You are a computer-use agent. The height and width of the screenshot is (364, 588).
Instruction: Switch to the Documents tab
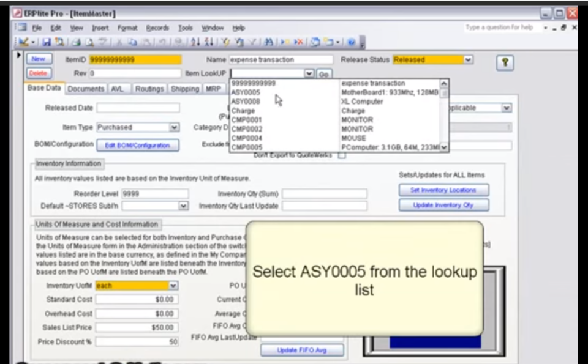coord(86,89)
